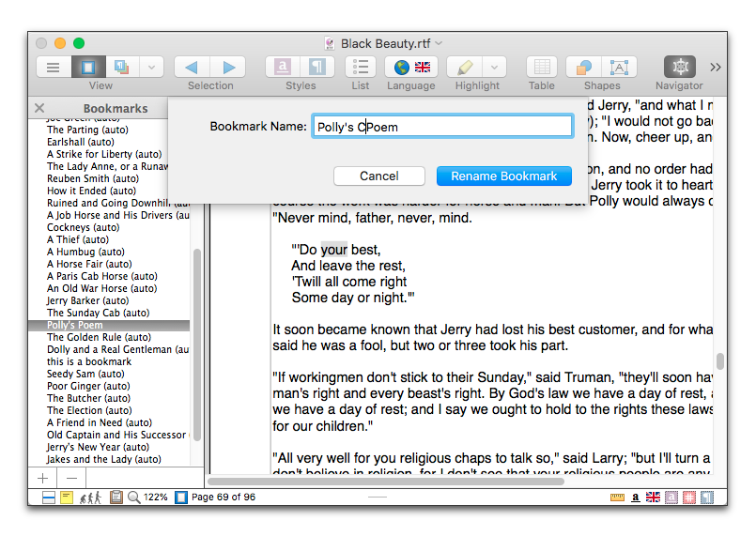
Task: Open zoom magnifier 122% control
Action: (x=147, y=497)
